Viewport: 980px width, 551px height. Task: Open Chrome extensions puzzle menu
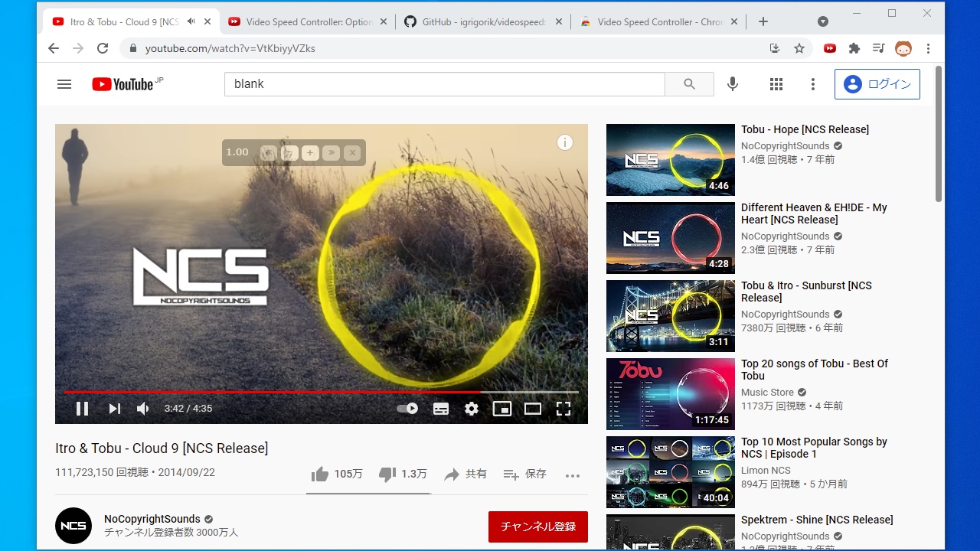[x=854, y=48]
